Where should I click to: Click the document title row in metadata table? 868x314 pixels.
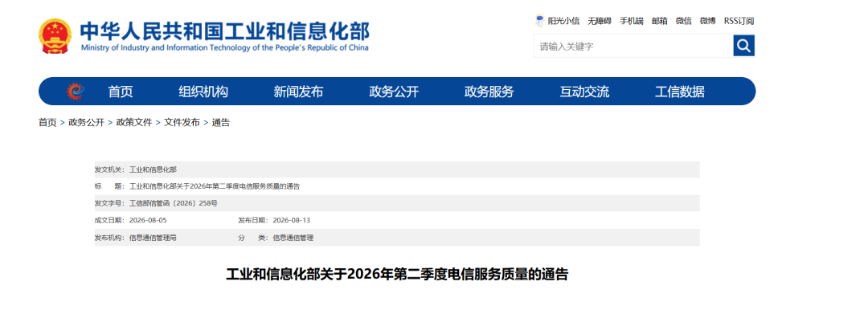[397, 186]
